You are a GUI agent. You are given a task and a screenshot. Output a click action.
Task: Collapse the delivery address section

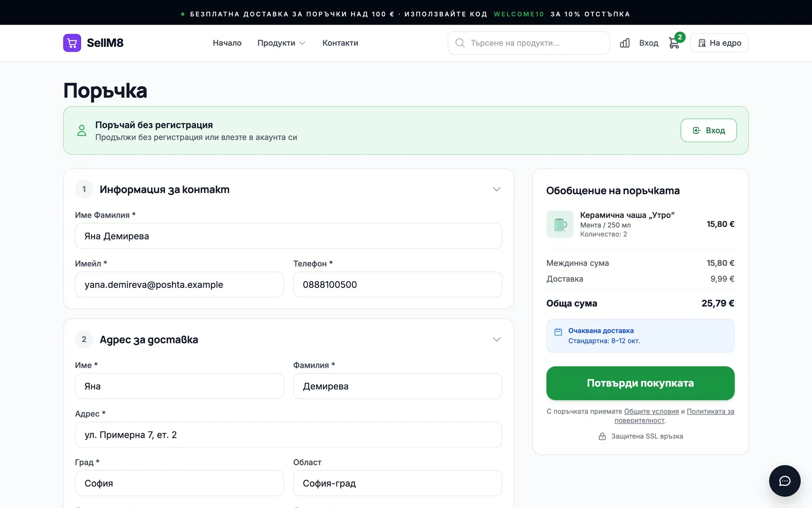point(497,340)
